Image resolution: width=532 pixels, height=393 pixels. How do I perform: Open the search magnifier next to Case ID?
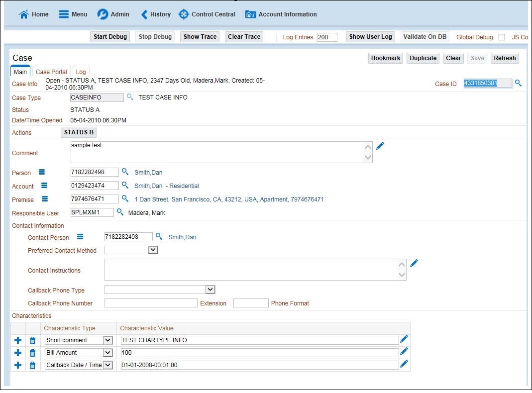[x=518, y=83]
